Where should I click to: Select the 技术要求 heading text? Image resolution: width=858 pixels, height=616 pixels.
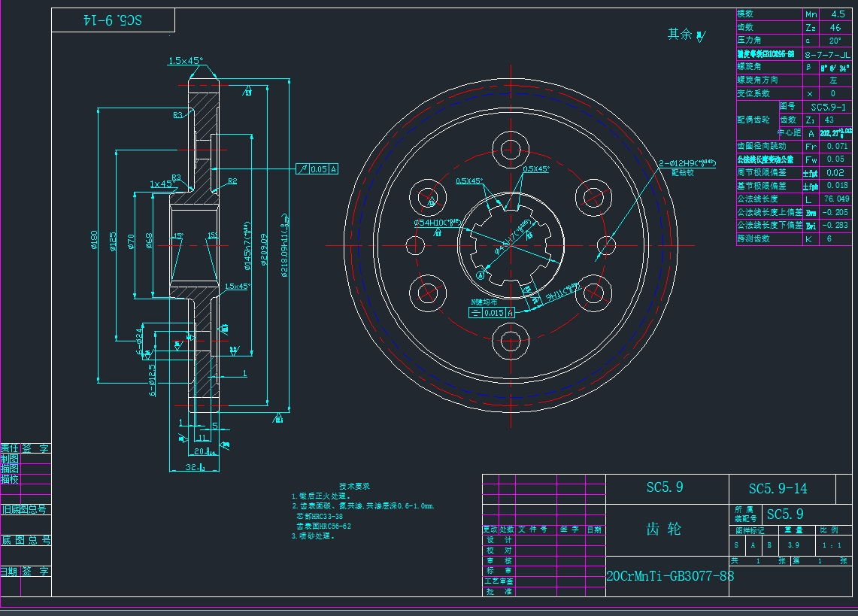point(354,487)
